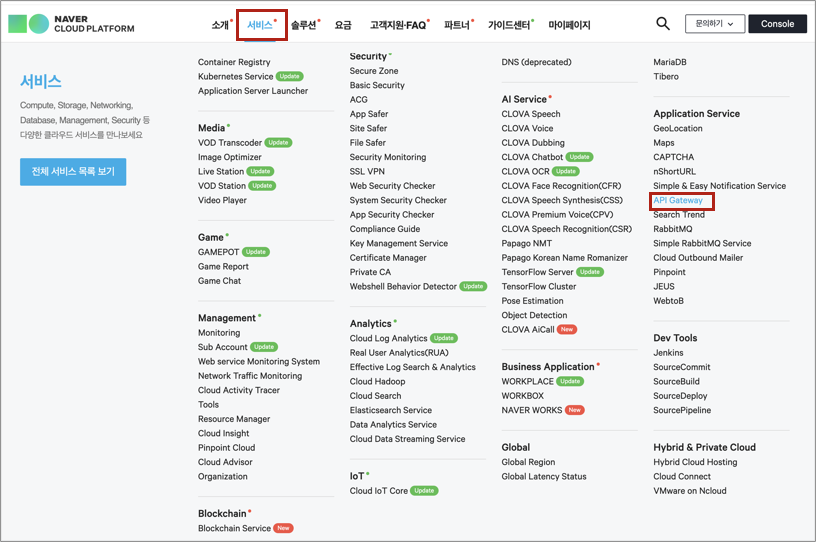Viewport: 816px width, 542px height.
Task: Select Elasticsearch Service
Action: 391,410
